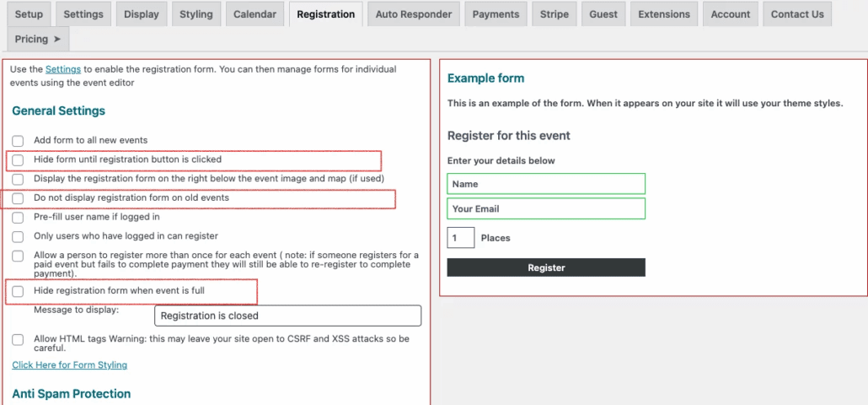Open the Contact Us tab
The image size is (868, 405).
coord(797,14)
